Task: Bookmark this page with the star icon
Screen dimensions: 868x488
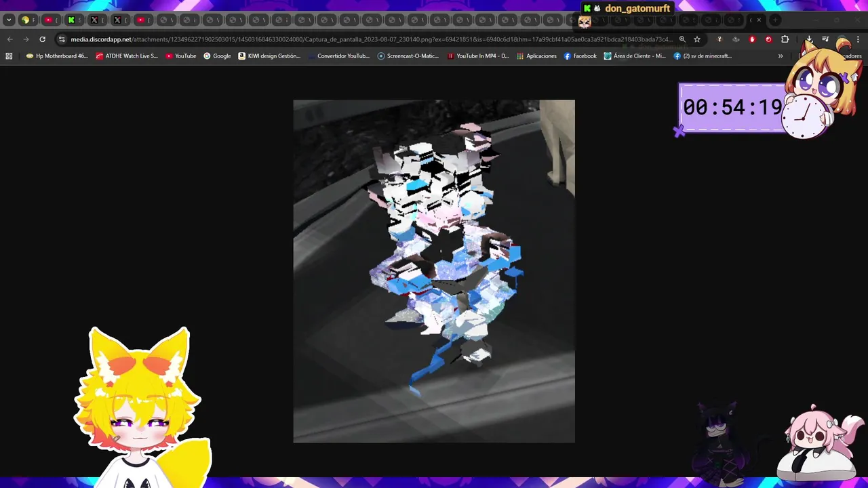Action: (697, 39)
